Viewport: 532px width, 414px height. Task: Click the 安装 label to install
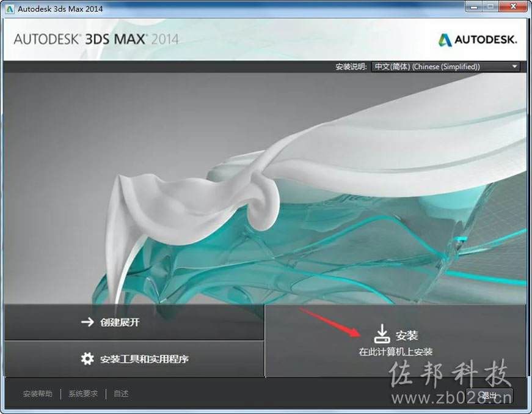tap(406, 336)
